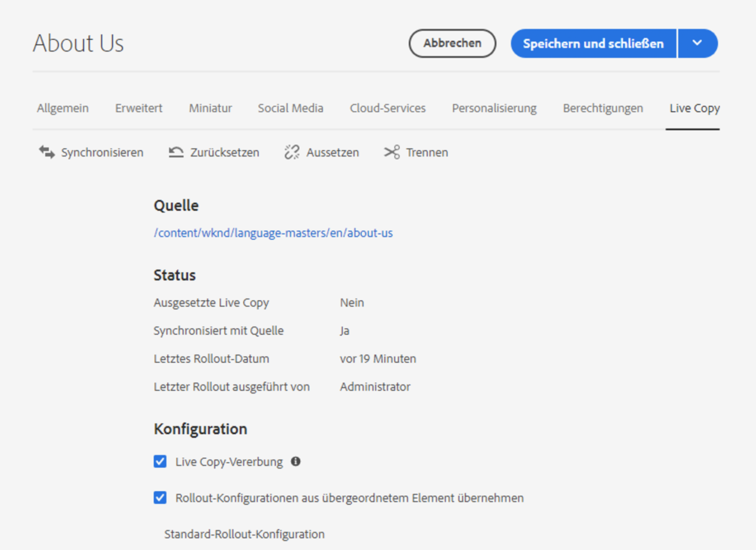Click the Trennen scissors icon
Image resolution: width=756 pixels, height=550 pixels.
tap(392, 152)
